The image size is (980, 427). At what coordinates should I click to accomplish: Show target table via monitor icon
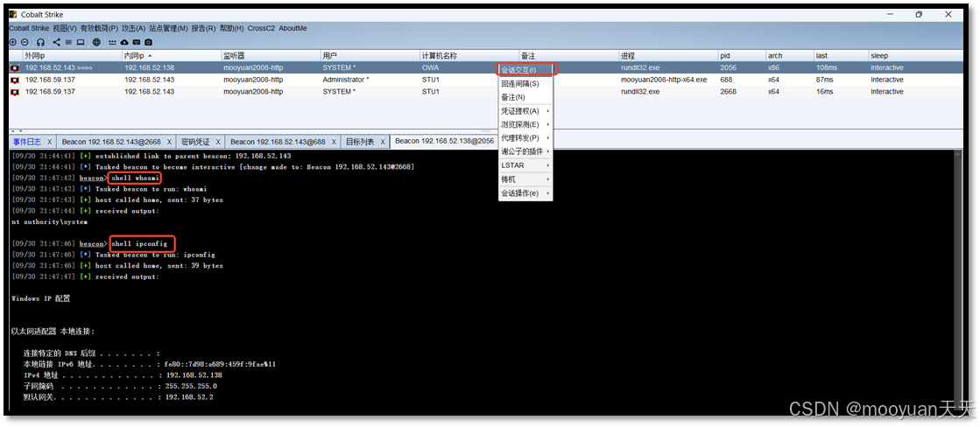pyautogui.click(x=81, y=42)
